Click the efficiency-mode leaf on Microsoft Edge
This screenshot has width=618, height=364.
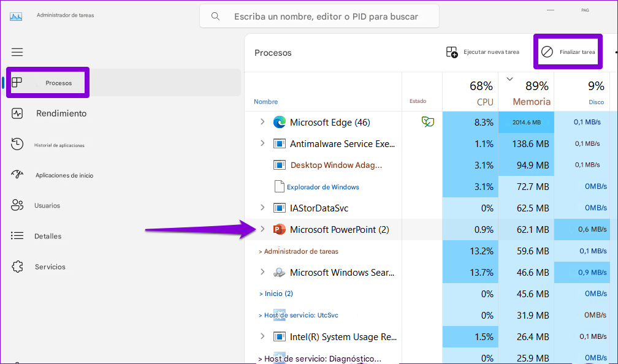tap(428, 122)
